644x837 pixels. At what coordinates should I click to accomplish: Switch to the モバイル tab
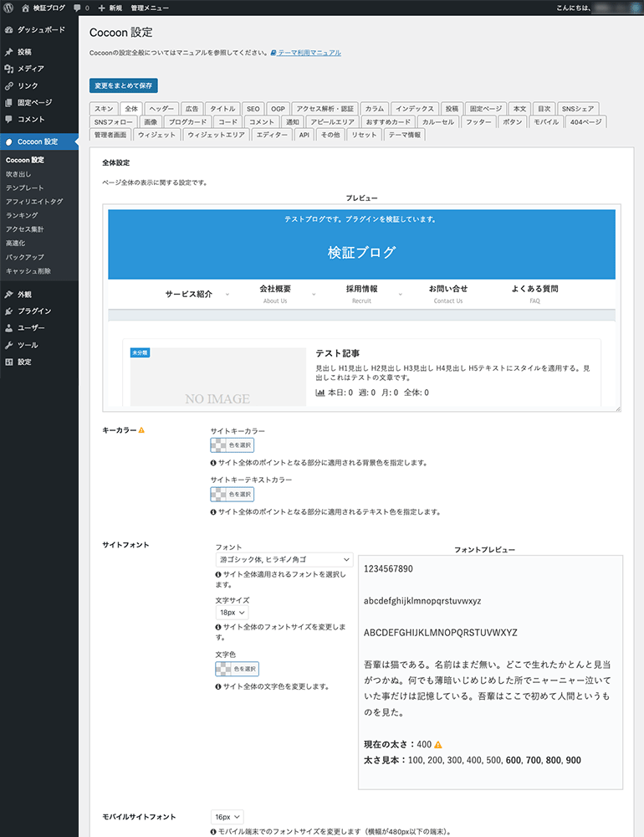coord(546,121)
